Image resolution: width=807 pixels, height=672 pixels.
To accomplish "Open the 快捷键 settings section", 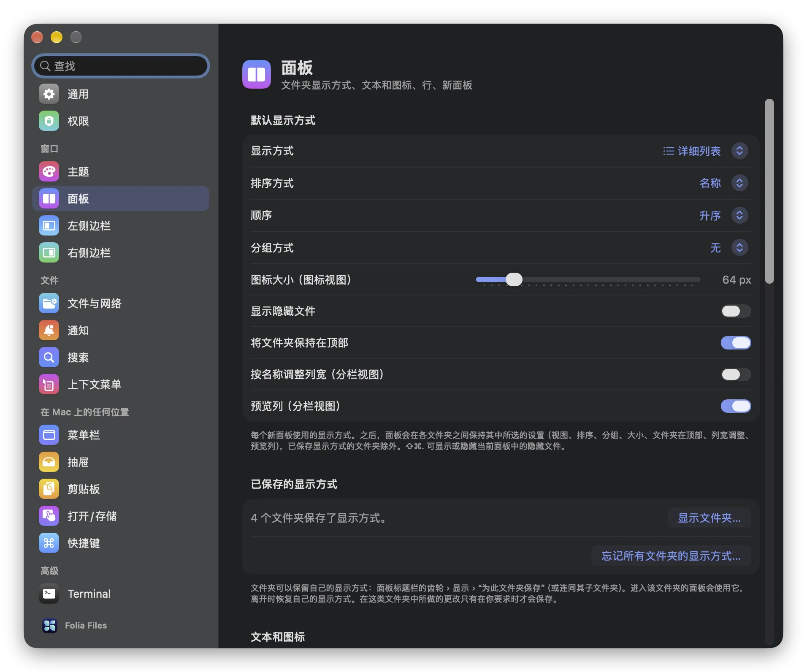I will pyautogui.click(x=121, y=543).
